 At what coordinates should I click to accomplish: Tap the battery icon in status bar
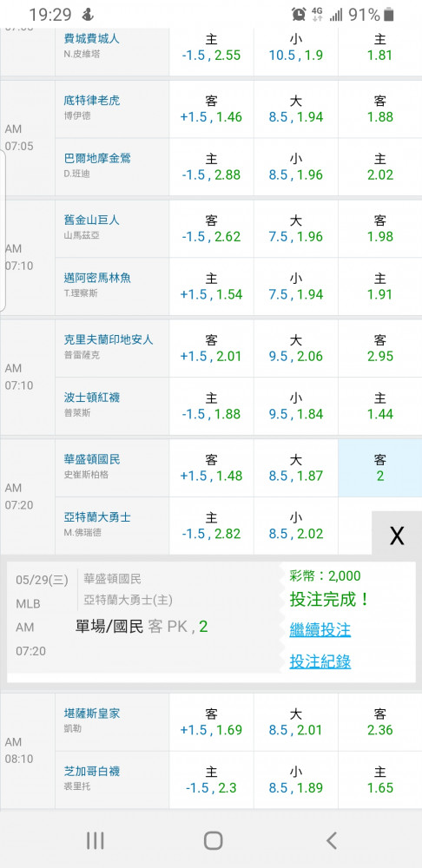pos(389,15)
